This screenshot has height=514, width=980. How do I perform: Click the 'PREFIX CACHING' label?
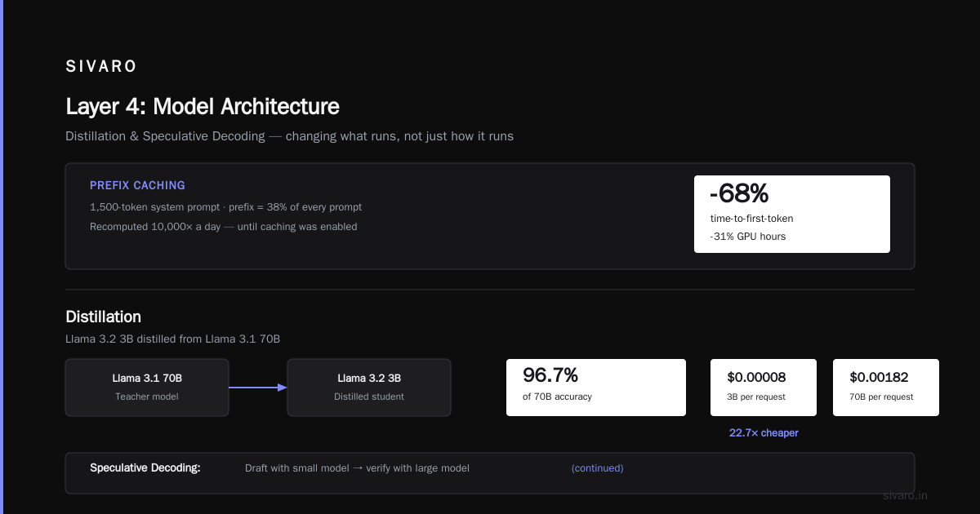pyautogui.click(x=137, y=185)
